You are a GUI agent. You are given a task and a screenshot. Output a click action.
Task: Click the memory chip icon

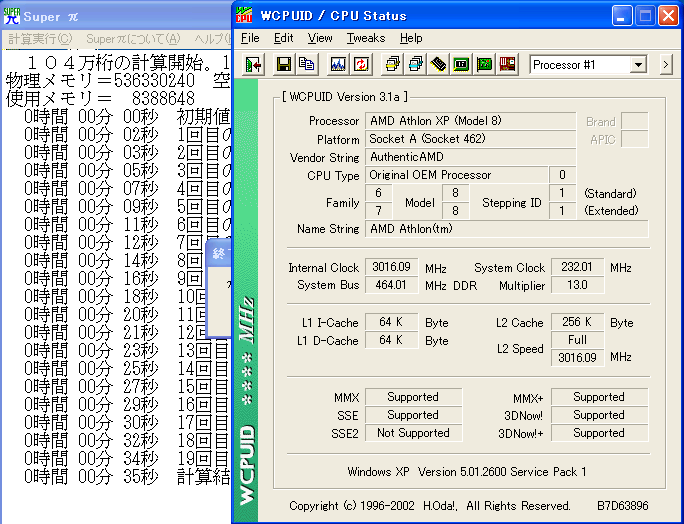click(438, 64)
